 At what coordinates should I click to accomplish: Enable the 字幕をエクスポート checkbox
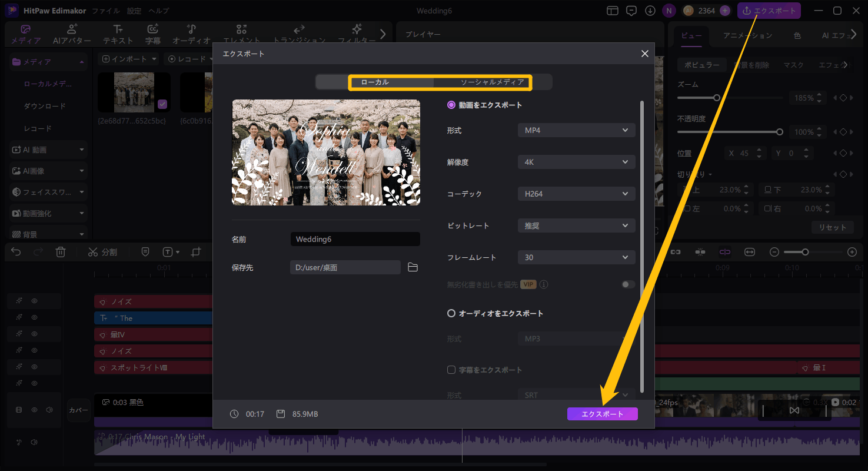coord(451,370)
